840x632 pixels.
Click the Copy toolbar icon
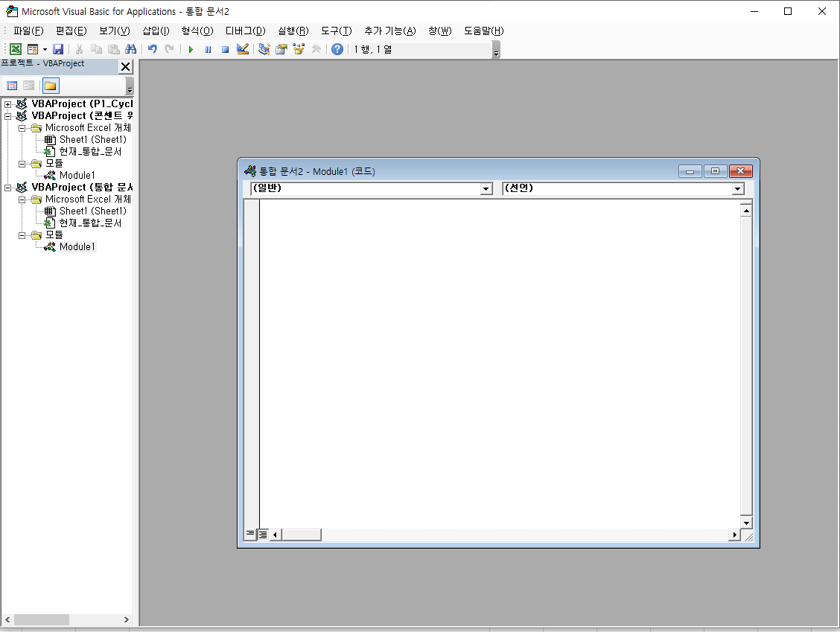click(x=96, y=49)
